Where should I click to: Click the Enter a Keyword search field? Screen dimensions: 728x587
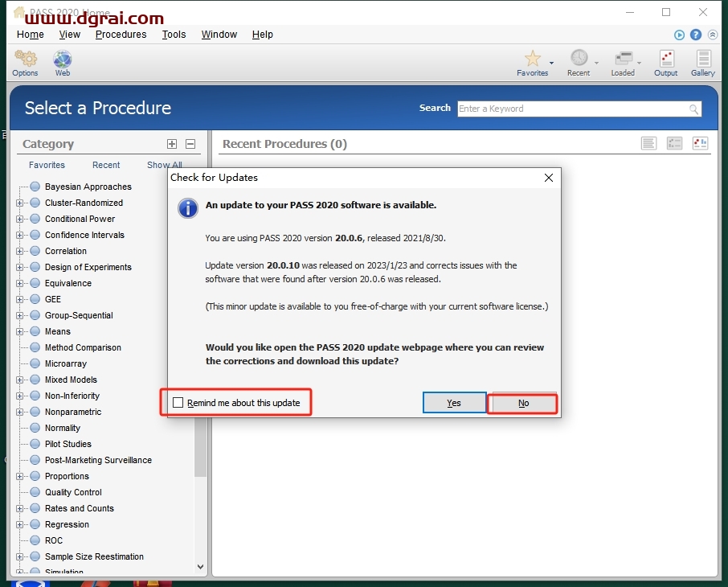point(573,109)
